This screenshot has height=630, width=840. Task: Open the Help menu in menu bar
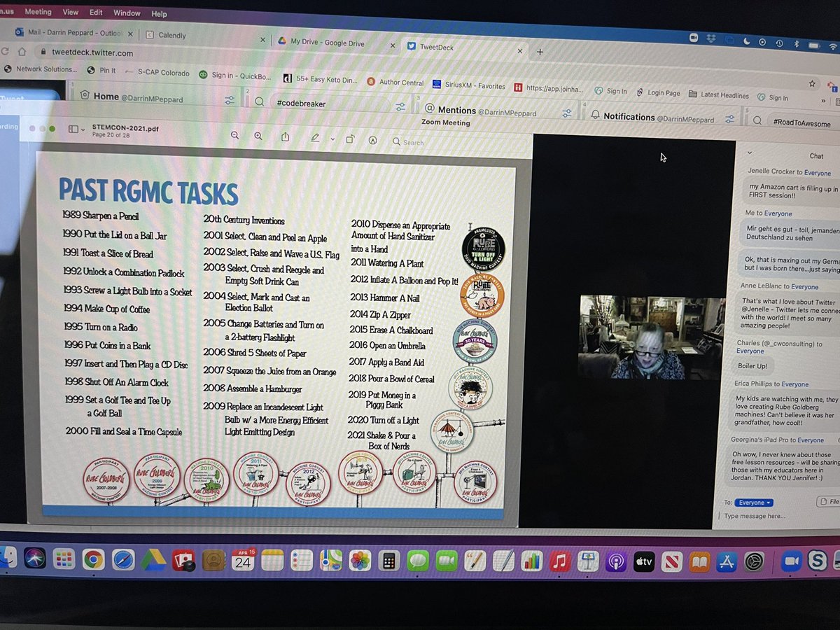[159, 14]
